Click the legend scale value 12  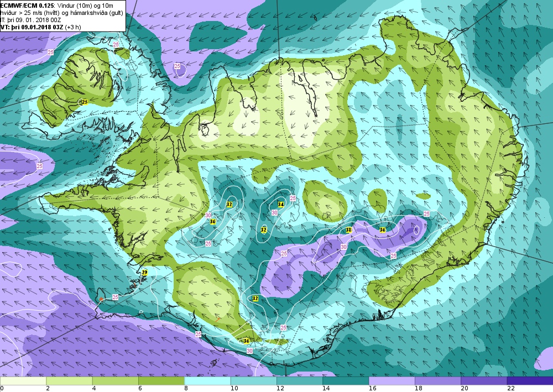point(280,389)
